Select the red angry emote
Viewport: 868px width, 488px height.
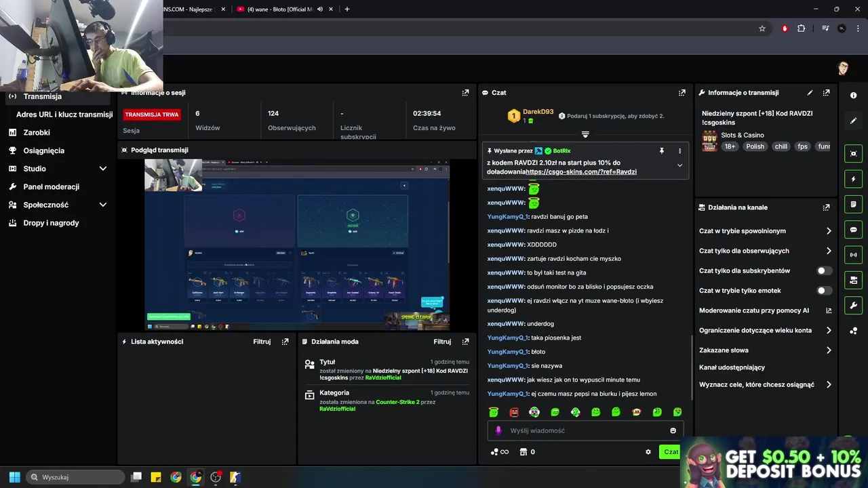(514, 411)
